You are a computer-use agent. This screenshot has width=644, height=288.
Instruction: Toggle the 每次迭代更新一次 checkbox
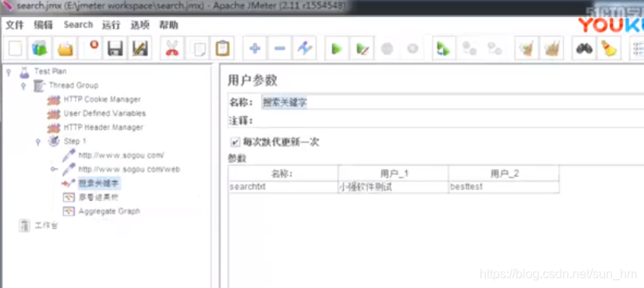point(235,142)
